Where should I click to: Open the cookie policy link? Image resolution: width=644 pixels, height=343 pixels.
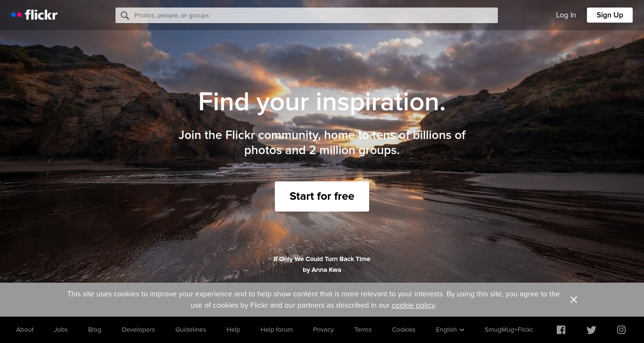[x=413, y=305]
